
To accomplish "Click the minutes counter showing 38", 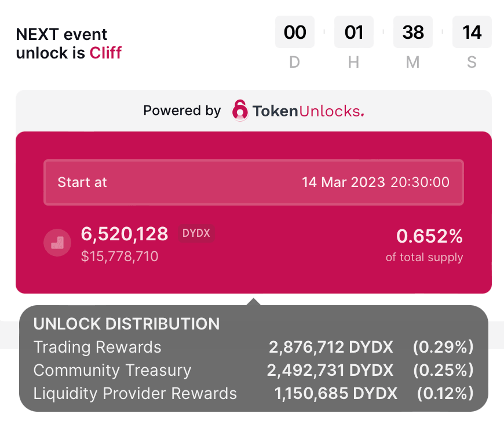I will point(412,32).
